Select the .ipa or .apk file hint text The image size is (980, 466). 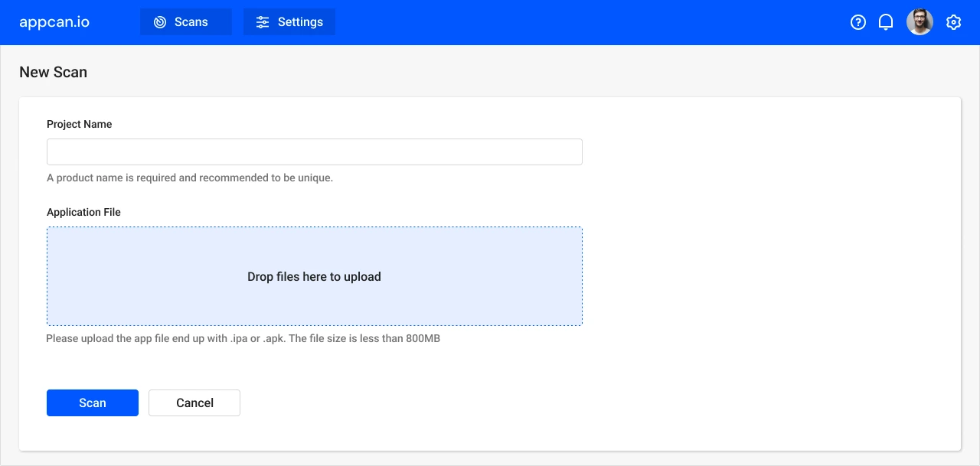243,338
